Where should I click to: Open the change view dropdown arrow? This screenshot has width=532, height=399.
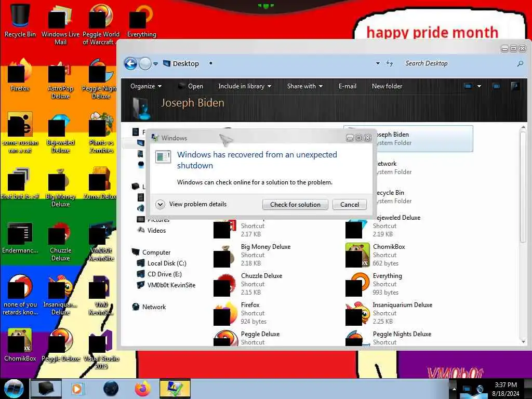(479, 86)
